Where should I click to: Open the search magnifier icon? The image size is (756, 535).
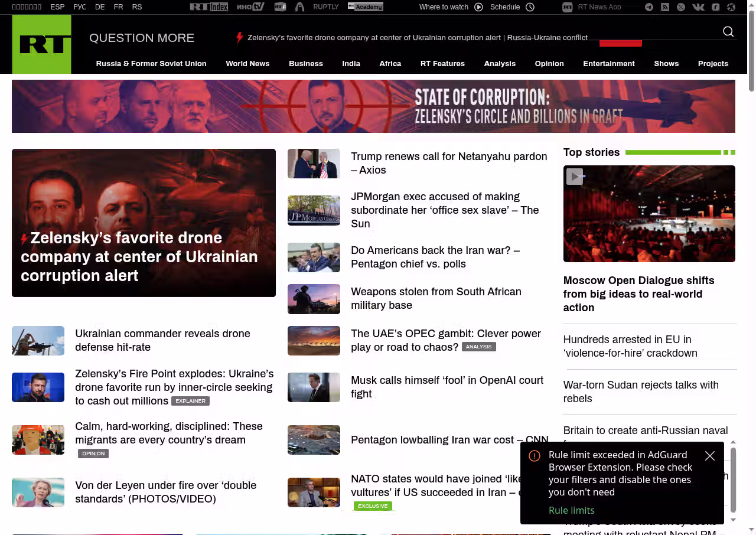(728, 32)
